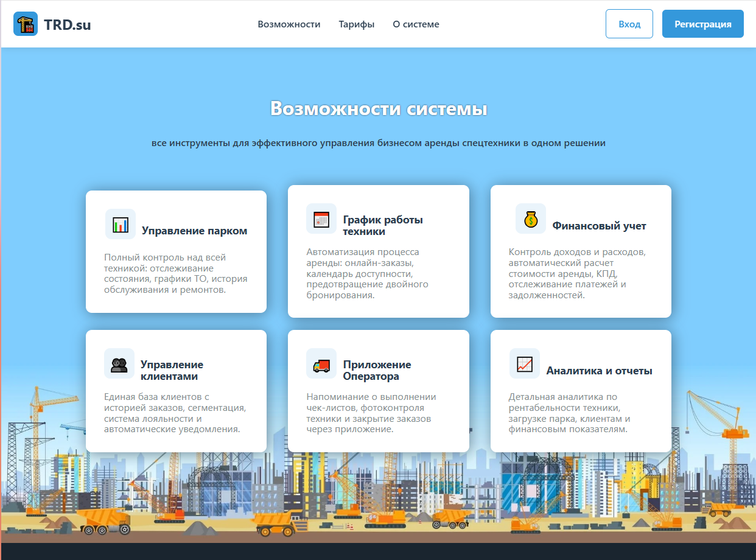This screenshot has width=756, height=560.
Task: Click the calendar icon for График работы техники
Action: (x=321, y=219)
